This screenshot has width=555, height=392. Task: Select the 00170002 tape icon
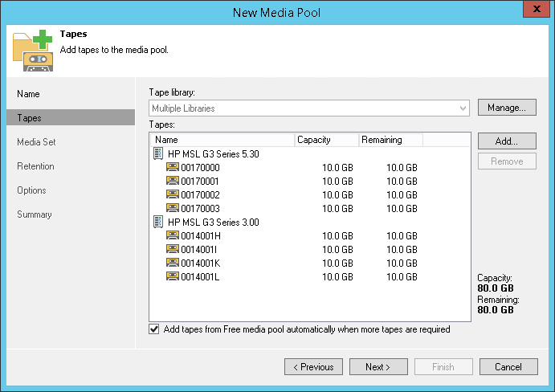pyautogui.click(x=173, y=194)
